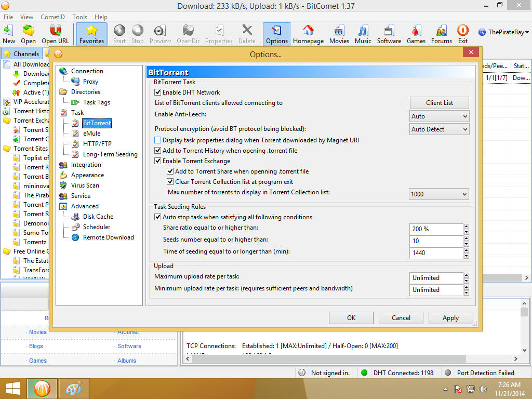Open the Favorites star toolbar button

point(91,34)
